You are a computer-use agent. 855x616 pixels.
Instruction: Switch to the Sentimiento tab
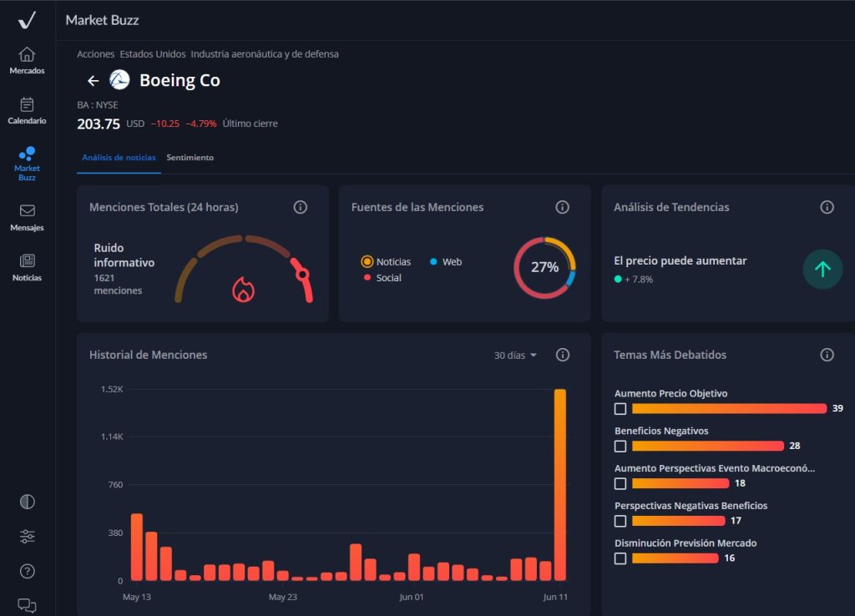click(190, 158)
